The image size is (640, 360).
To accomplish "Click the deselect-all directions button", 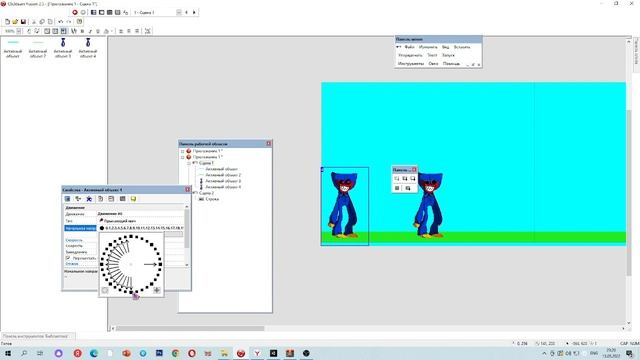I will tap(105, 290).
